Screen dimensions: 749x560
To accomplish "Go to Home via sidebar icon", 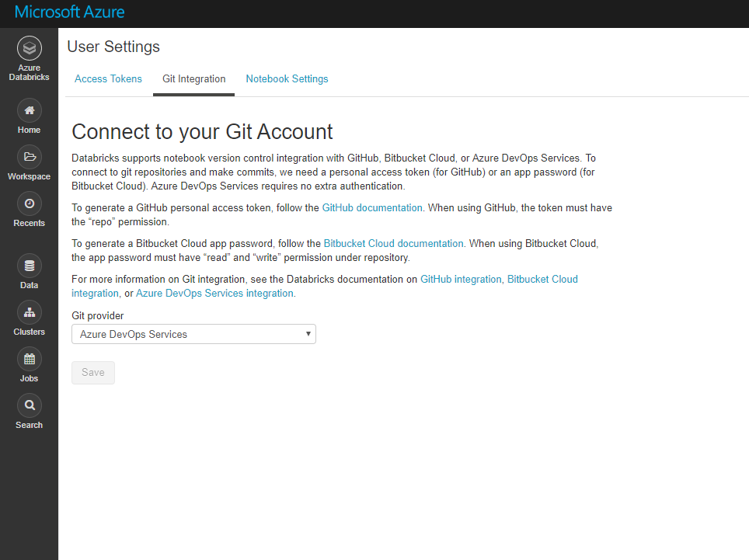I will (30, 111).
